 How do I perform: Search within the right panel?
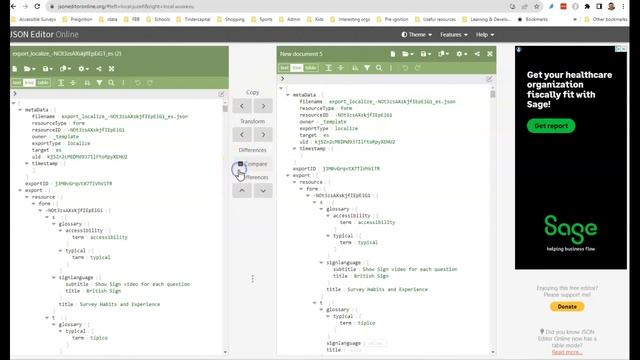tap(379, 68)
